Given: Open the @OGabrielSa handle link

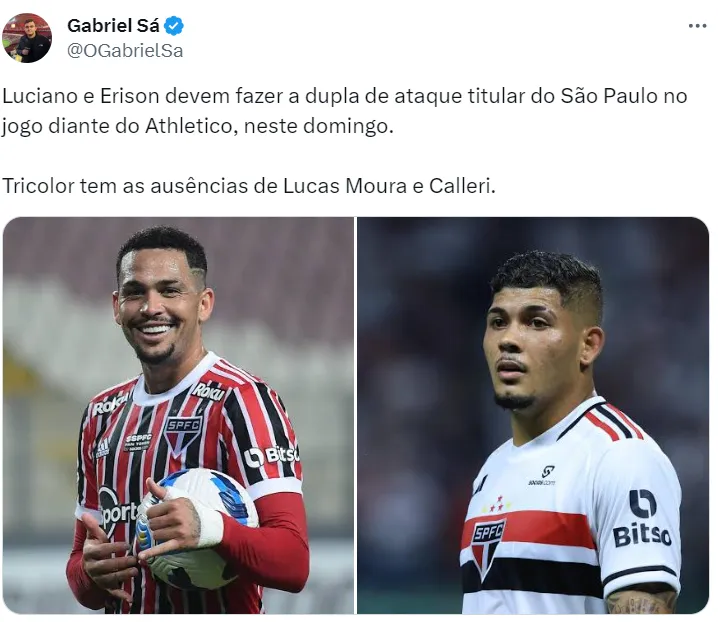Looking at the screenshot, I should pos(125,50).
